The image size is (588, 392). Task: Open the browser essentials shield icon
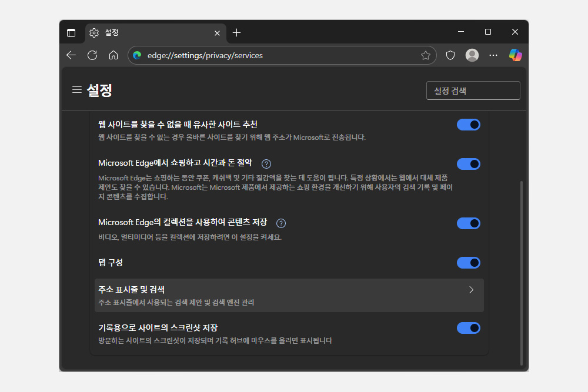(450, 55)
